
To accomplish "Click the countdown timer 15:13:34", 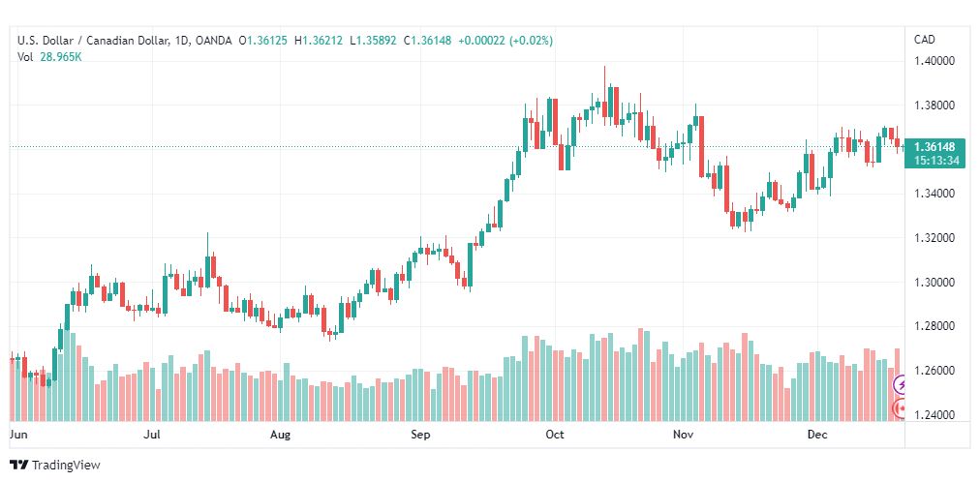I will [x=935, y=161].
